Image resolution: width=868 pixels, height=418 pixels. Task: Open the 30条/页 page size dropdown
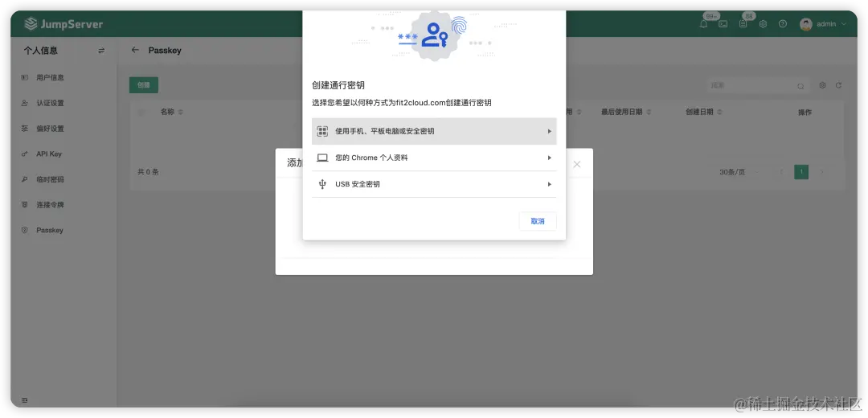740,172
